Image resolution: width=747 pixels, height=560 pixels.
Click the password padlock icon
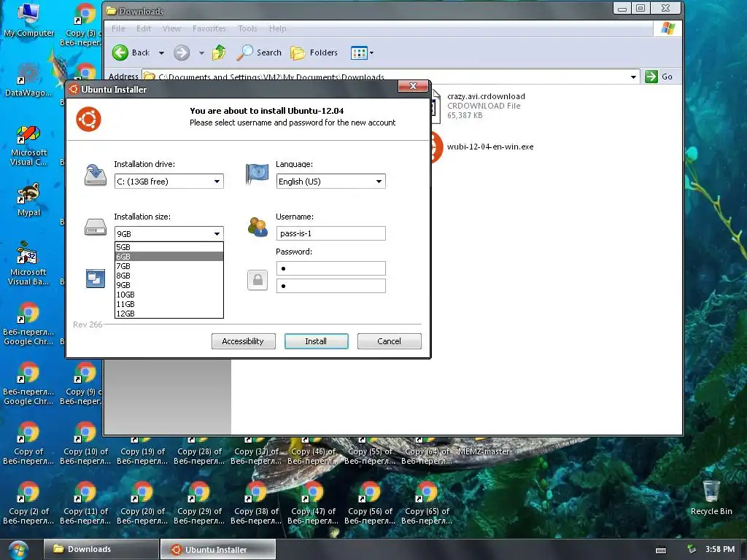click(258, 280)
